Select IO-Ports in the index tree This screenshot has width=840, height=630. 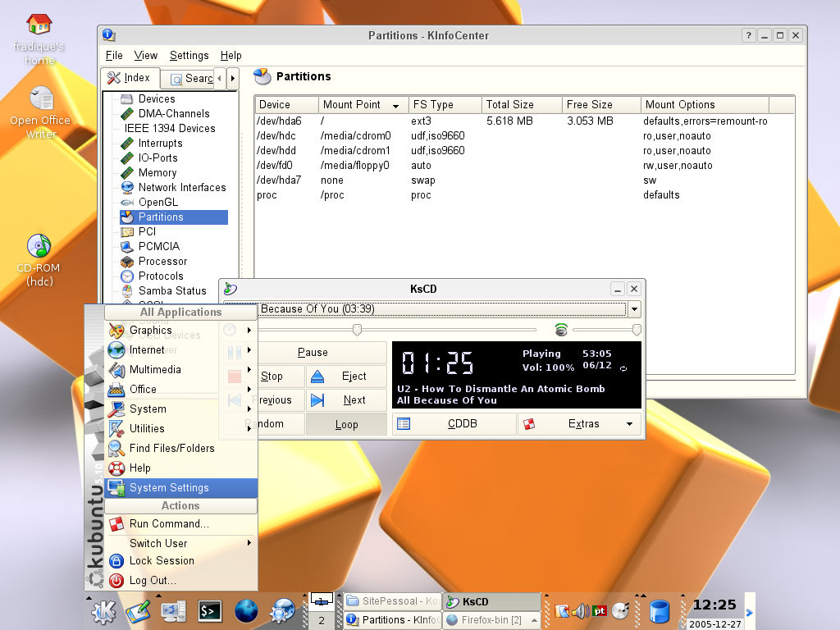157,158
